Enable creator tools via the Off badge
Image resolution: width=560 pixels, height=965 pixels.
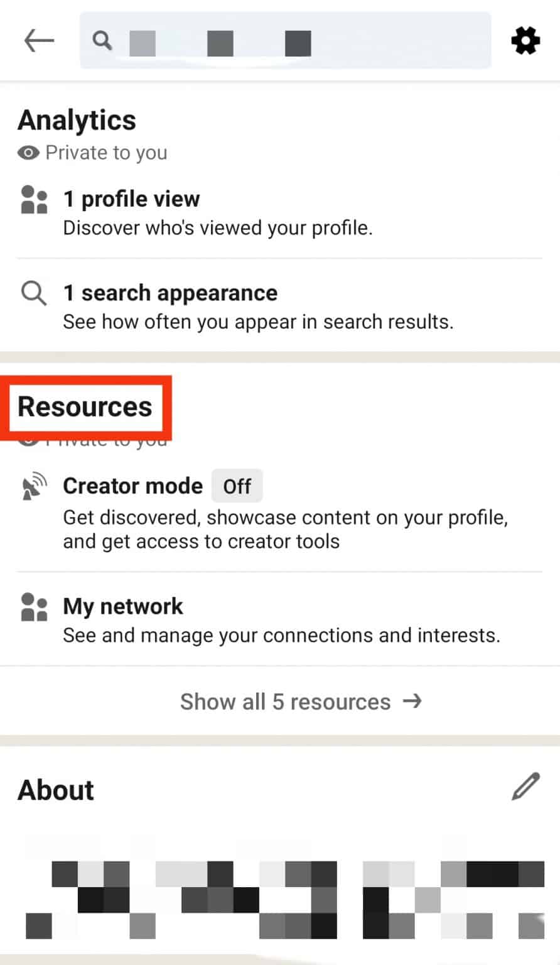pos(237,485)
